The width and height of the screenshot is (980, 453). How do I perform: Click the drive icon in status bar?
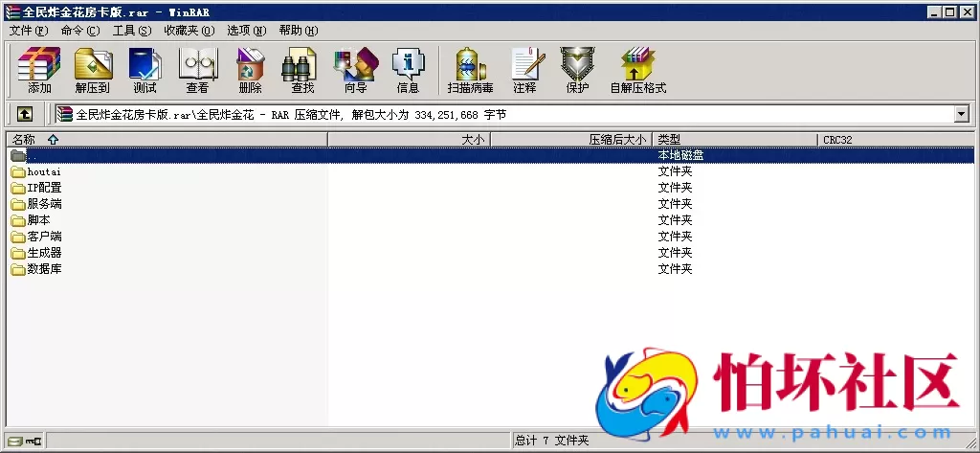tap(15, 441)
